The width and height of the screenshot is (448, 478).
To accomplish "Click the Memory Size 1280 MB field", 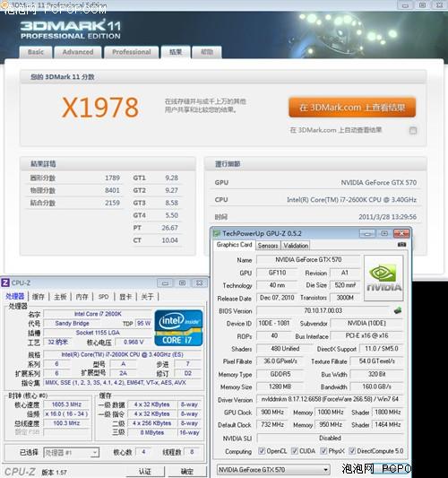I will tap(280, 387).
